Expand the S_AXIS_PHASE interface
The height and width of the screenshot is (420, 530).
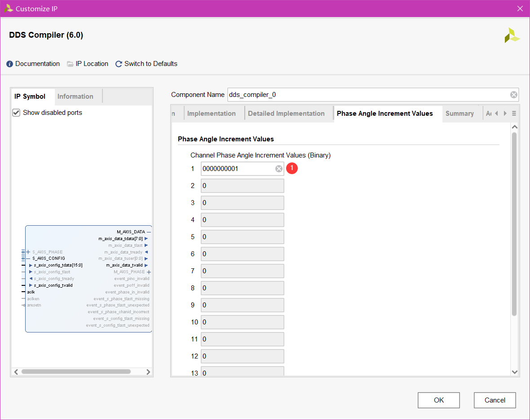pos(28,252)
